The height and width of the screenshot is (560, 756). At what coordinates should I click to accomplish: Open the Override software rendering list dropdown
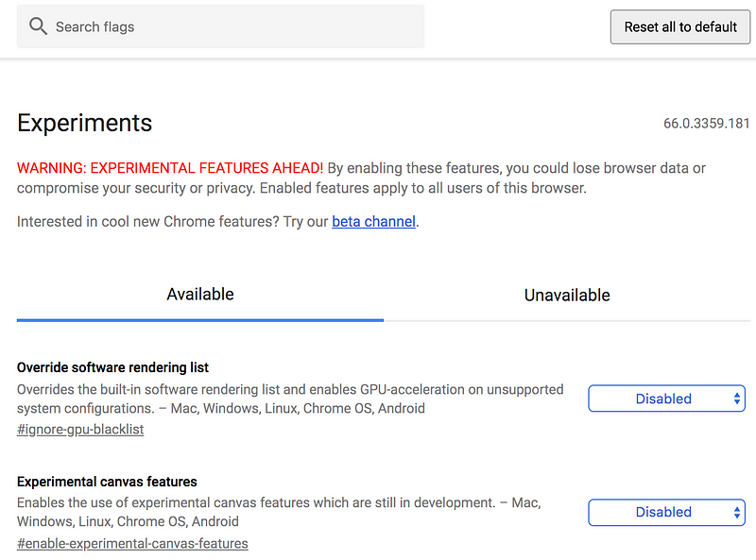pyautogui.click(x=666, y=399)
